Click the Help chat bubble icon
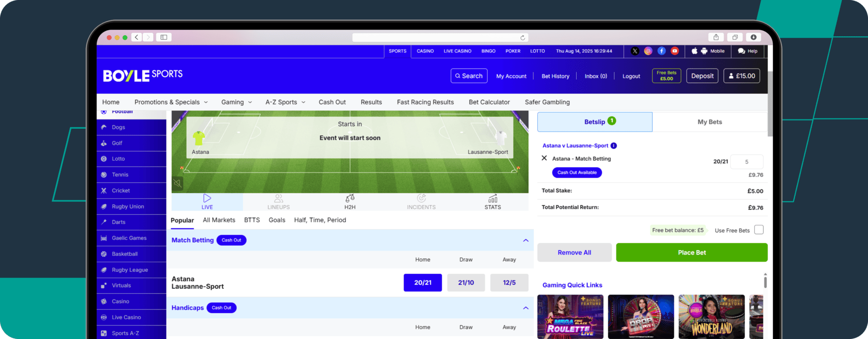This screenshot has width=868, height=339. [742, 51]
